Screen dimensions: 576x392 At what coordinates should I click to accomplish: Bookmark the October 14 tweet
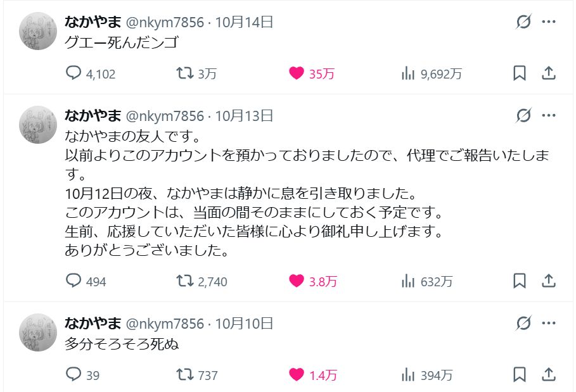click(520, 73)
